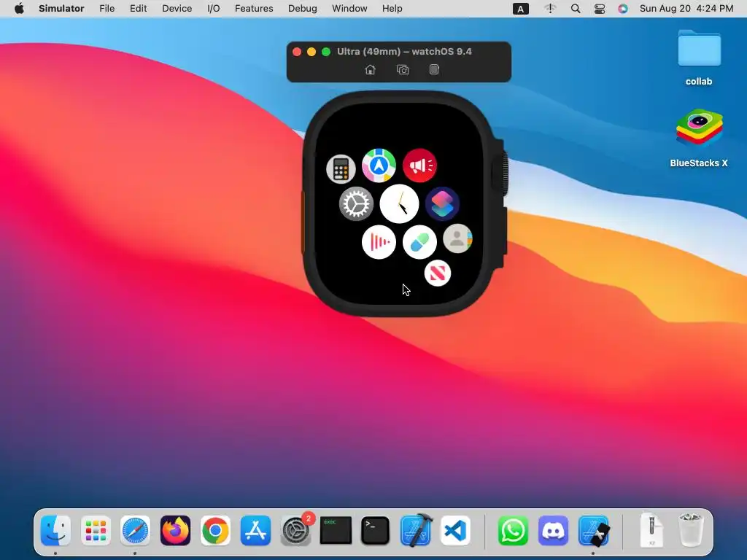The width and height of the screenshot is (747, 560).
Task: Open the Debug menu
Action: 303,9
